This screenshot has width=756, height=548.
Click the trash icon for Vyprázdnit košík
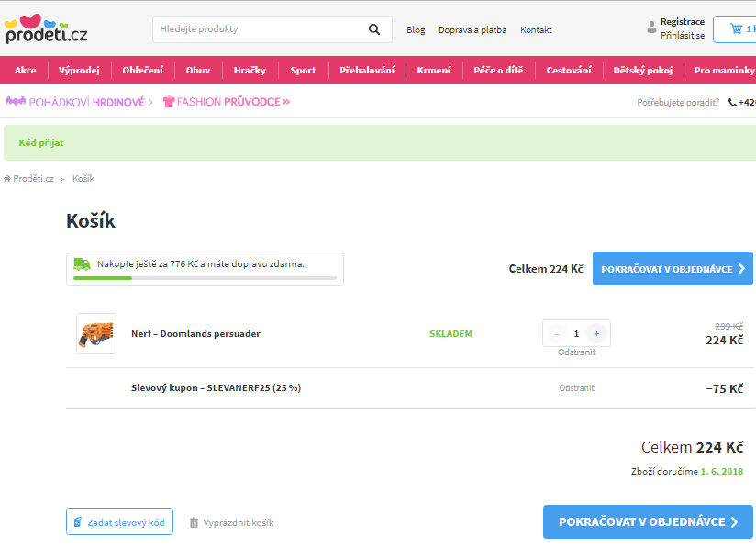194,522
